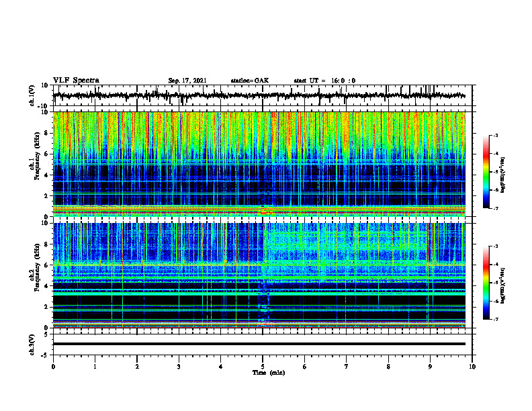532x411 pixels.
Task: Click the ch.1(V) axis label
Action: 32,95
